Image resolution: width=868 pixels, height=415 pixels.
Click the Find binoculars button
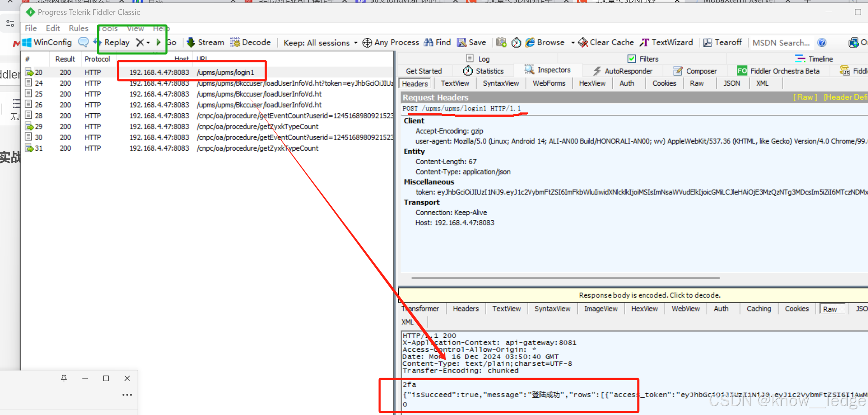click(x=437, y=42)
